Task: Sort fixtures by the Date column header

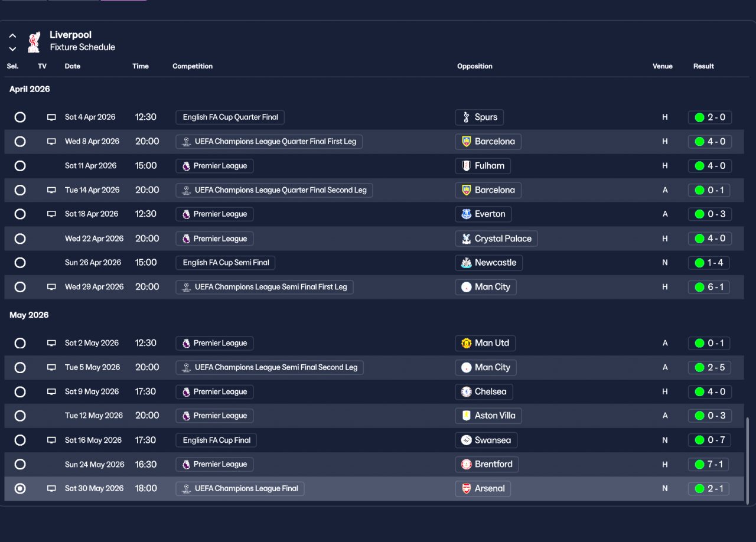Action: [73, 66]
